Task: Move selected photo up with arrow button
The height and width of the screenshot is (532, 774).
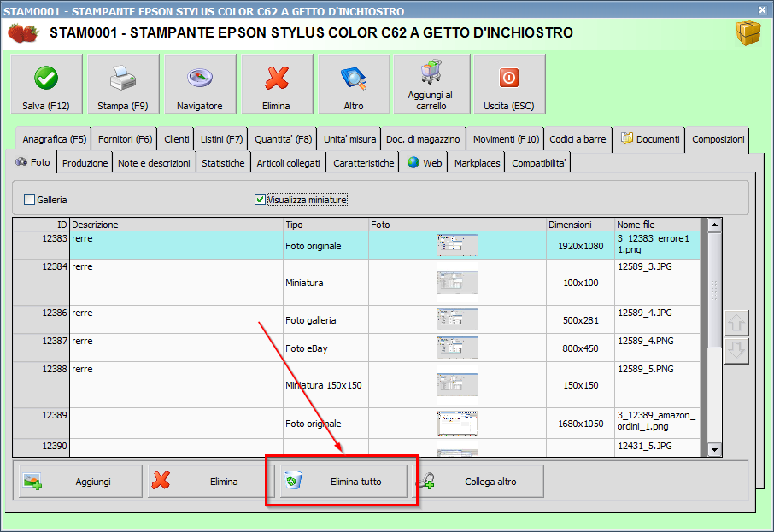Action: point(736,324)
